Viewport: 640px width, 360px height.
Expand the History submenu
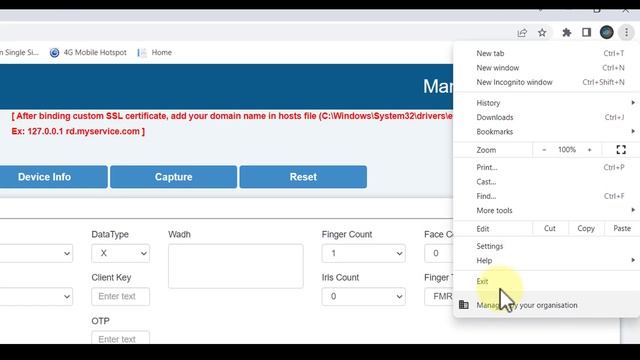[x=547, y=103]
